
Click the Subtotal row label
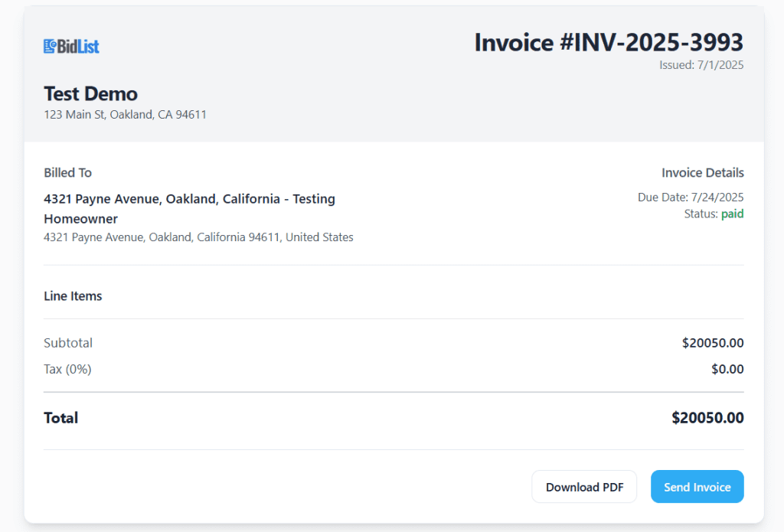tap(68, 343)
